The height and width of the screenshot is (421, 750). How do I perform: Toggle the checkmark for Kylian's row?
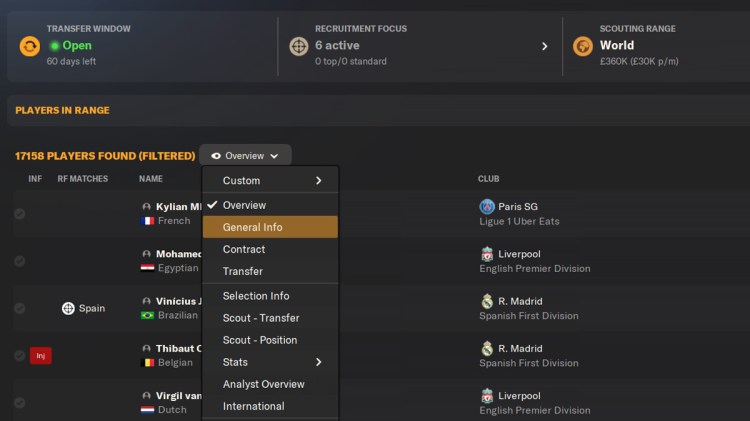[19, 214]
